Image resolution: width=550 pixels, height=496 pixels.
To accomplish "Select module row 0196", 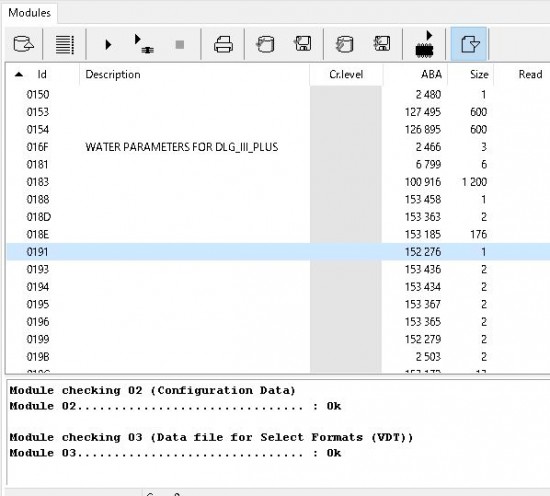I will (278, 322).
